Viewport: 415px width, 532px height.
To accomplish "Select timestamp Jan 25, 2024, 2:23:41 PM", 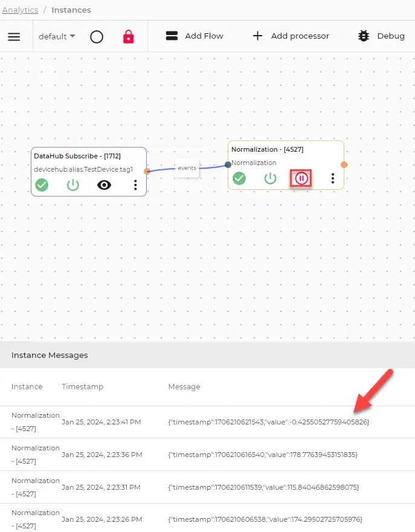I will [101, 422].
